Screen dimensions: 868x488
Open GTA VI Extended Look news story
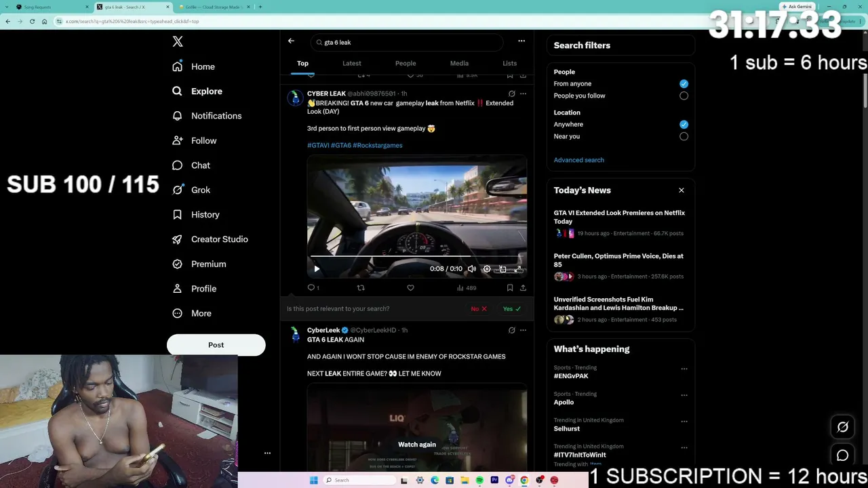(620, 224)
